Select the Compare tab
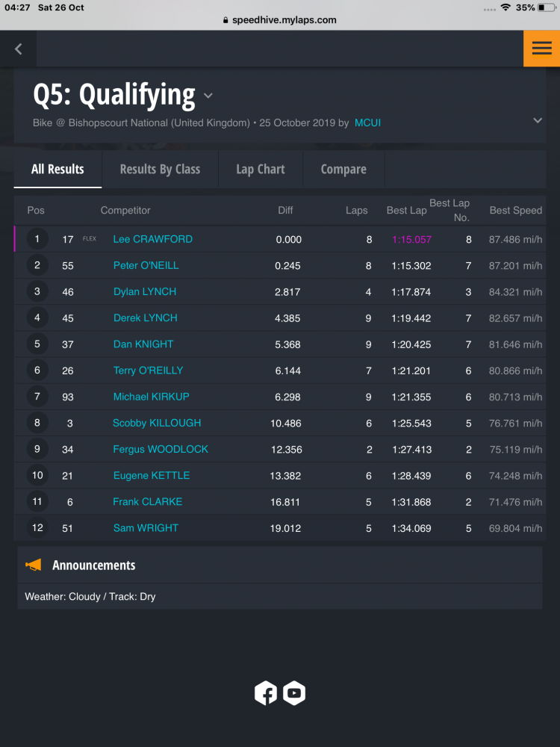Screen dimensions: 560x747 tap(343, 169)
